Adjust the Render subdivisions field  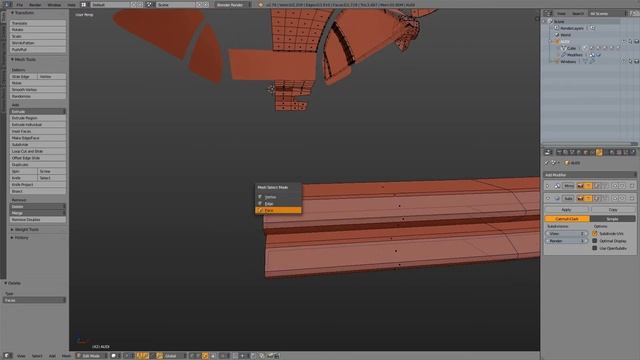(566, 241)
